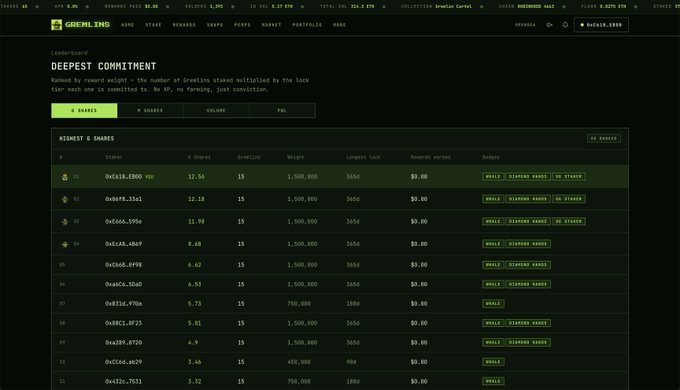Click avatar icon beside 0x86f8…33a1
This screenshot has width=680, height=390.
[65, 199]
